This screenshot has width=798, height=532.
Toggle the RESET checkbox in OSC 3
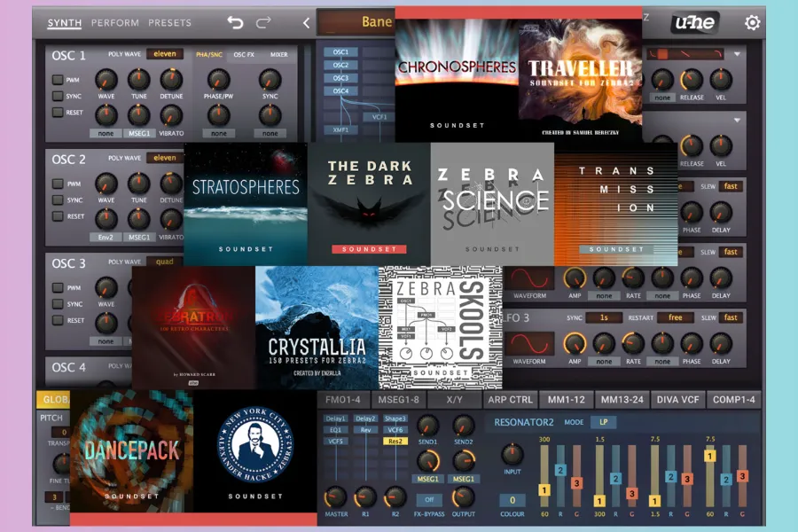click(58, 320)
